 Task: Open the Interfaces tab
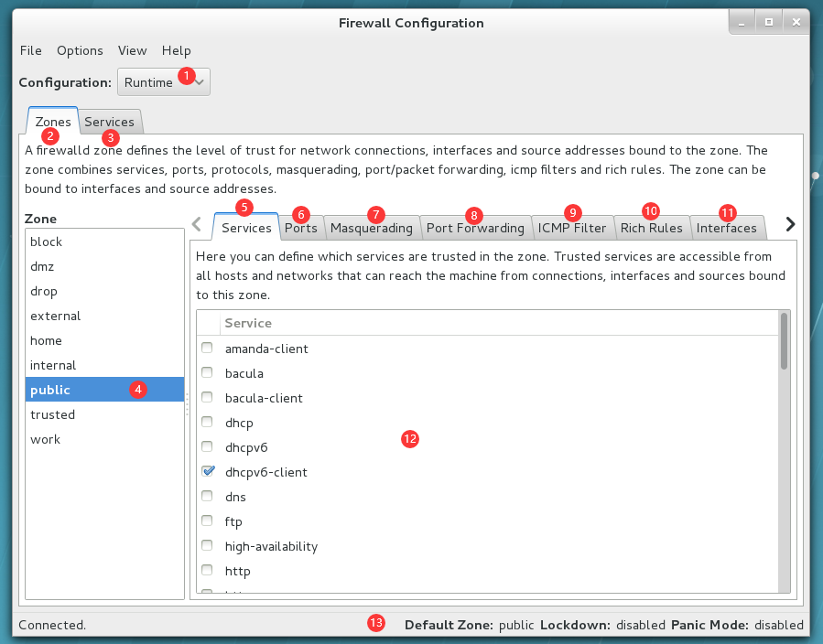pos(727,228)
